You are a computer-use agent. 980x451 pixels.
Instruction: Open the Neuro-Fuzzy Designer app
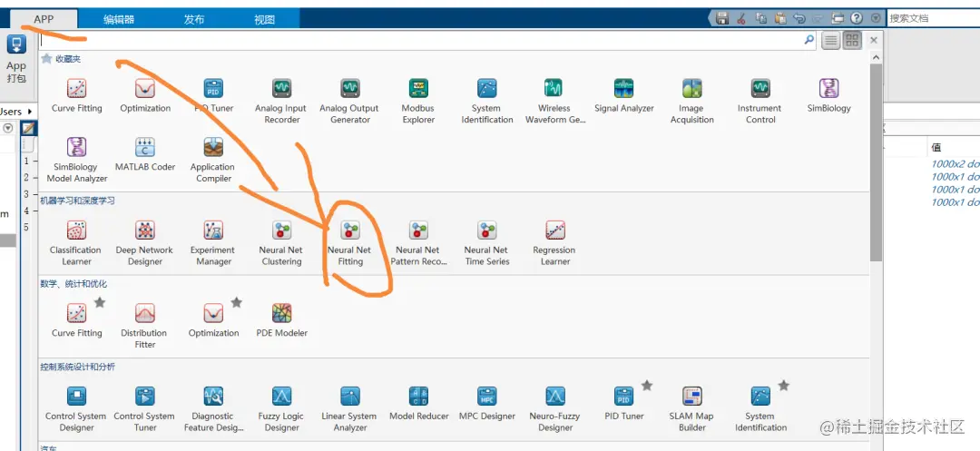coord(555,409)
